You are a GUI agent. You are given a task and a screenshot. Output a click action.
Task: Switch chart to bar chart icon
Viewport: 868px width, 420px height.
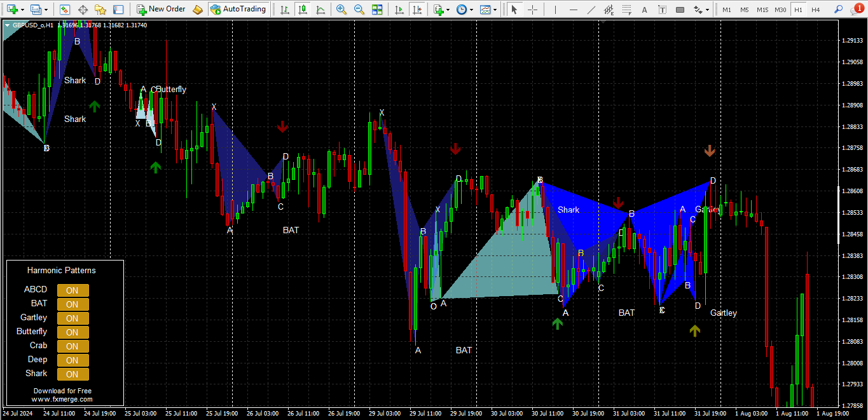pyautogui.click(x=284, y=10)
